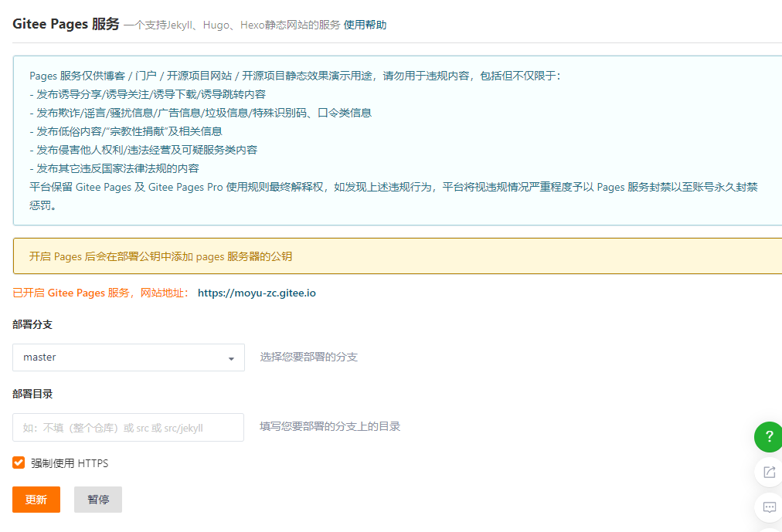Open the 使用帮助 link

[365, 25]
